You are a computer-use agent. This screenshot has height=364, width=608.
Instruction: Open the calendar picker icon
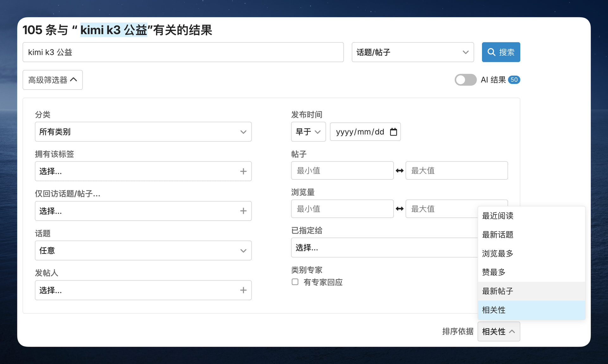[393, 132]
